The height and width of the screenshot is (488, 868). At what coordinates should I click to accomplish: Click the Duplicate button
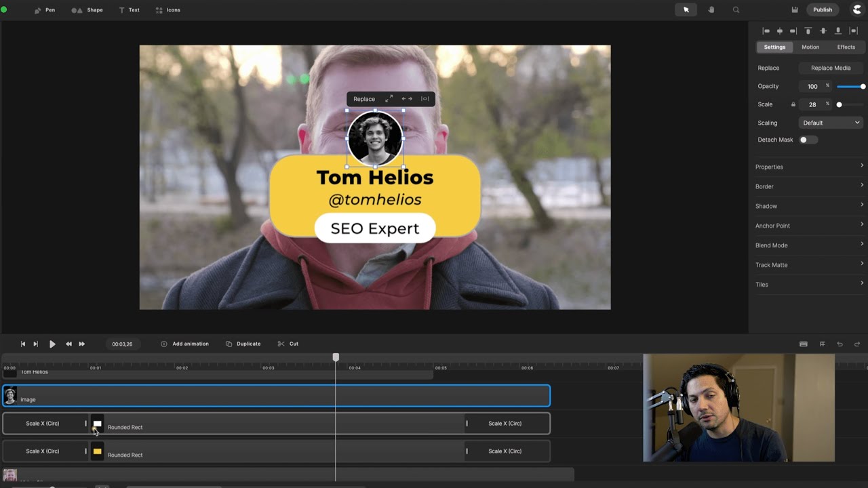(x=243, y=344)
